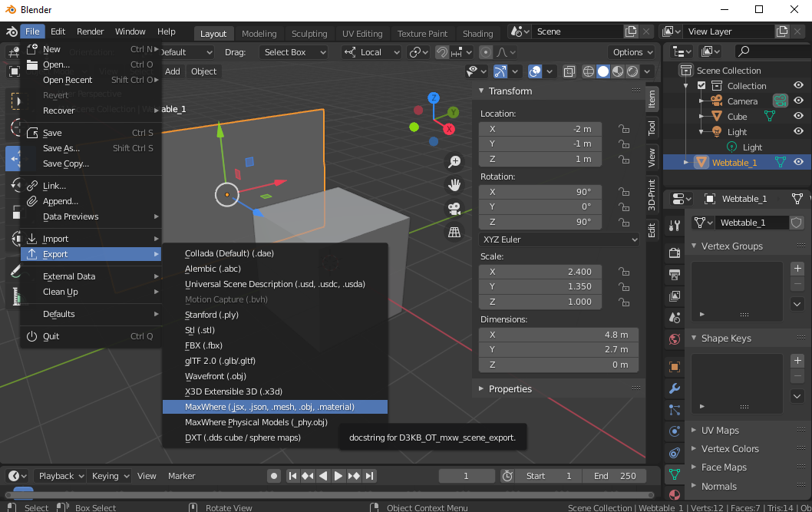Hide the Camera with its eye icon

(798, 101)
